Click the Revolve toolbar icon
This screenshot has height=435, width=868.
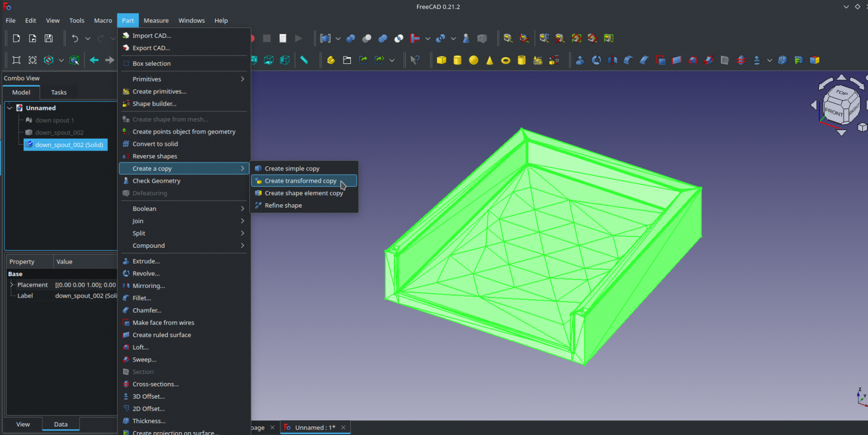point(596,60)
